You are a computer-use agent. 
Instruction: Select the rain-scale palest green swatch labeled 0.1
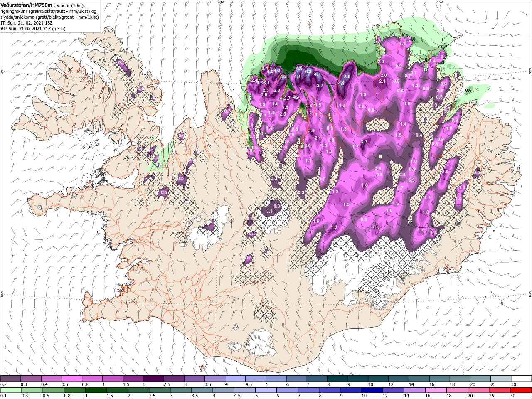[x=10, y=390]
